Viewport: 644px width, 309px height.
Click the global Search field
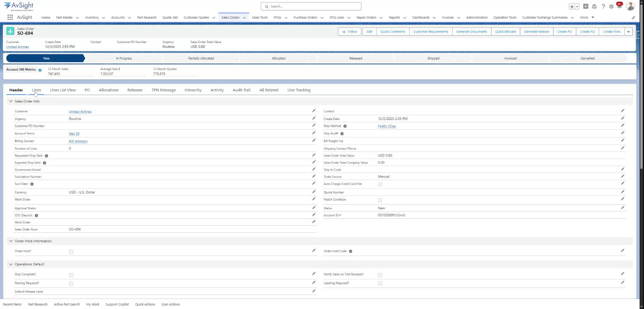311,6
